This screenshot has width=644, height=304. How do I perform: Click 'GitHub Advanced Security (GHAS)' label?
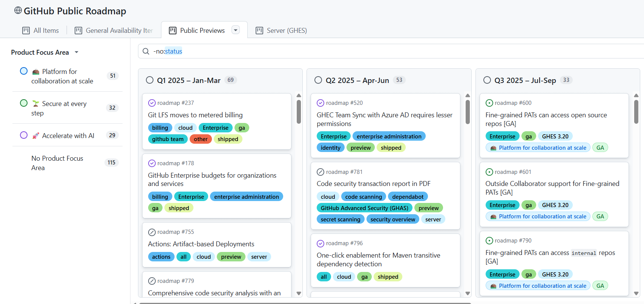[365, 208]
